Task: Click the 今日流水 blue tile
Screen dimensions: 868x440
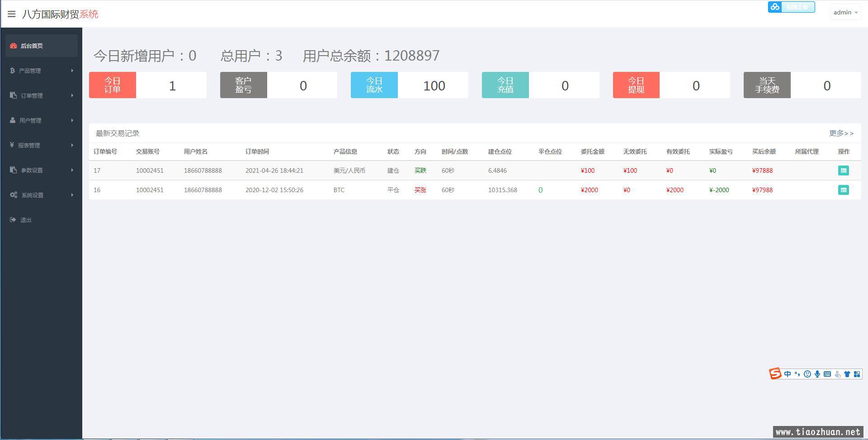Action: [374, 85]
